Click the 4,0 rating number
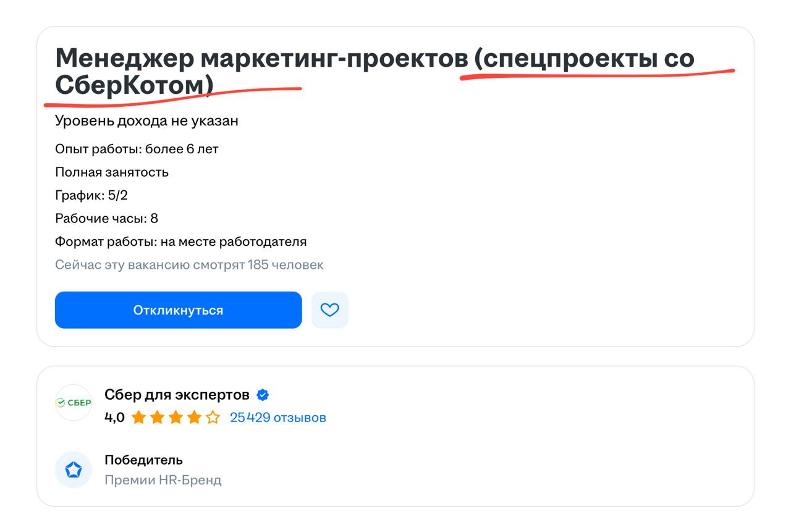The image size is (791, 532). (x=114, y=418)
